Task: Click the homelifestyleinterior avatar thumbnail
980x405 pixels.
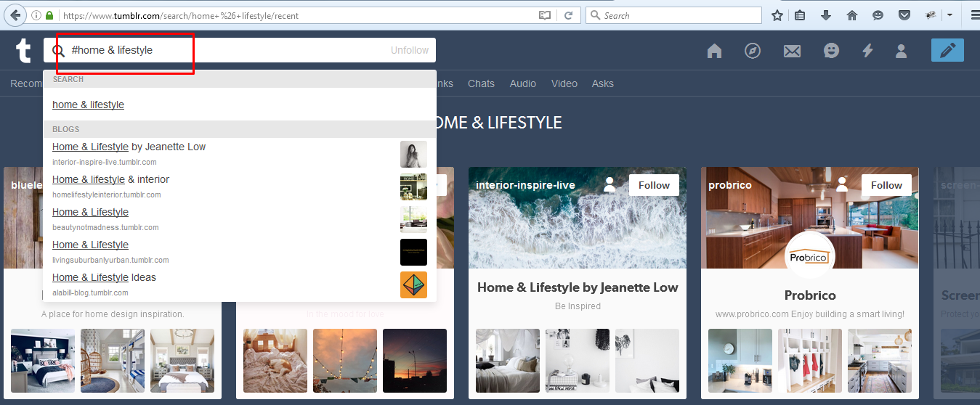Action: [413, 187]
